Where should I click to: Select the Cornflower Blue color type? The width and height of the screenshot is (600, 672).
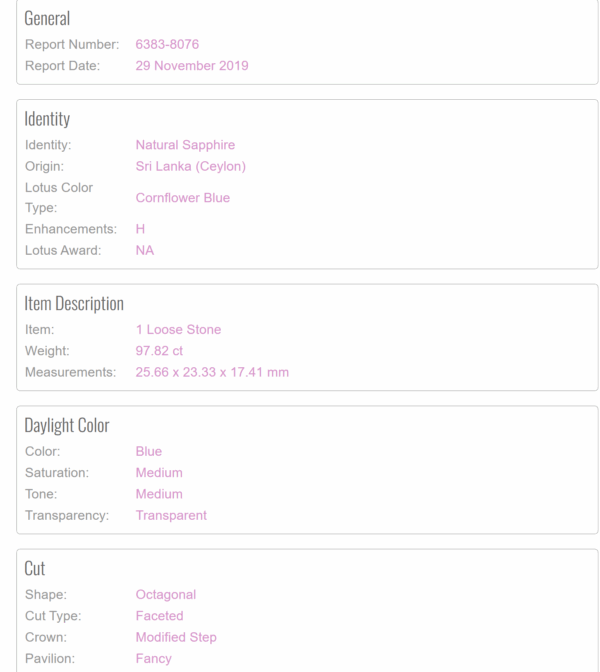pyautogui.click(x=183, y=198)
